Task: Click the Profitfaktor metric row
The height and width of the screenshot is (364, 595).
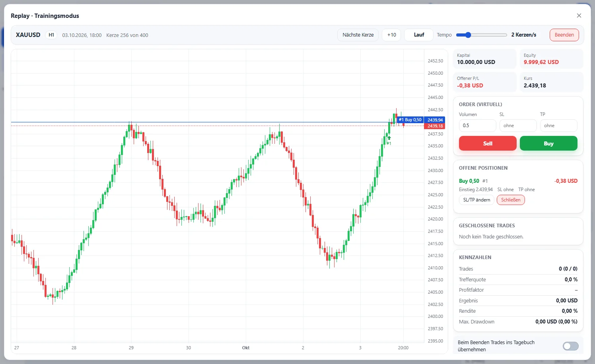Action: (x=518, y=290)
